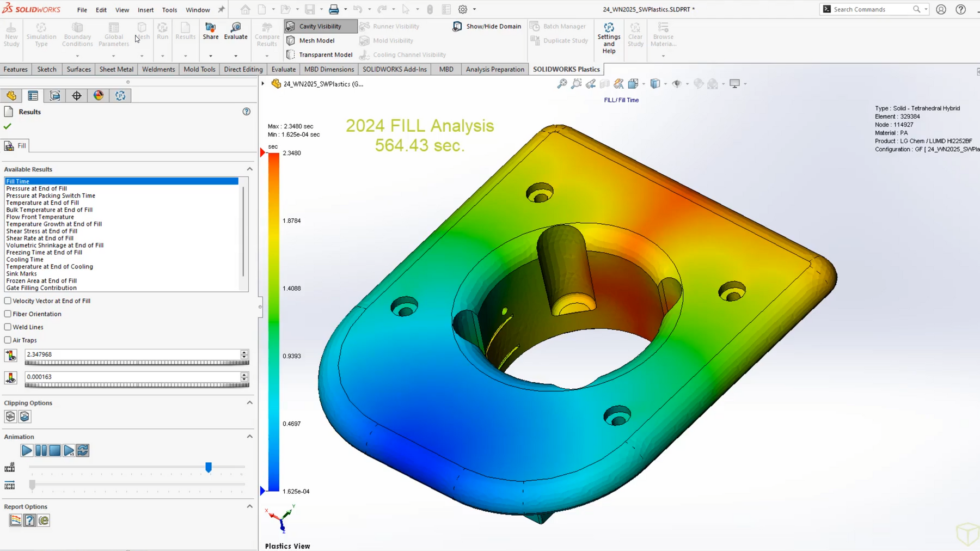Open the Appearances (color wheel) manager tab
This screenshot has width=980, height=551.
pos(99,96)
